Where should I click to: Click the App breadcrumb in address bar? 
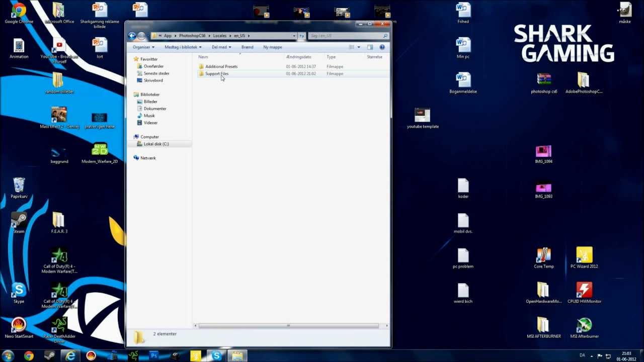point(168,36)
